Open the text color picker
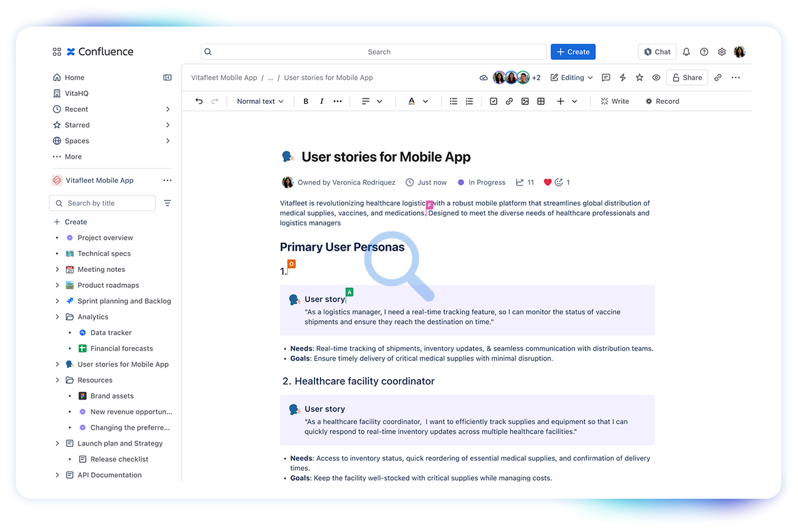This screenshot has width=798, height=532. click(x=412, y=102)
